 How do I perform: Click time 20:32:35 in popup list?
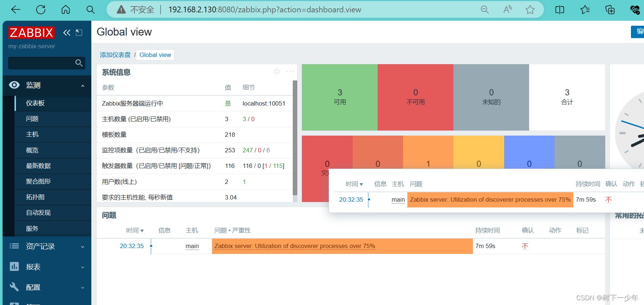coord(351,199)
